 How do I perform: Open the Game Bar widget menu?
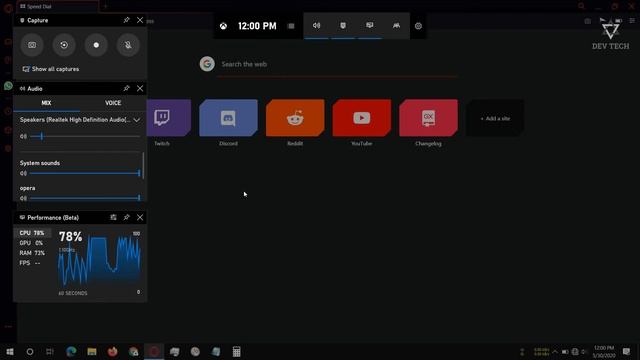pos(291,26)
